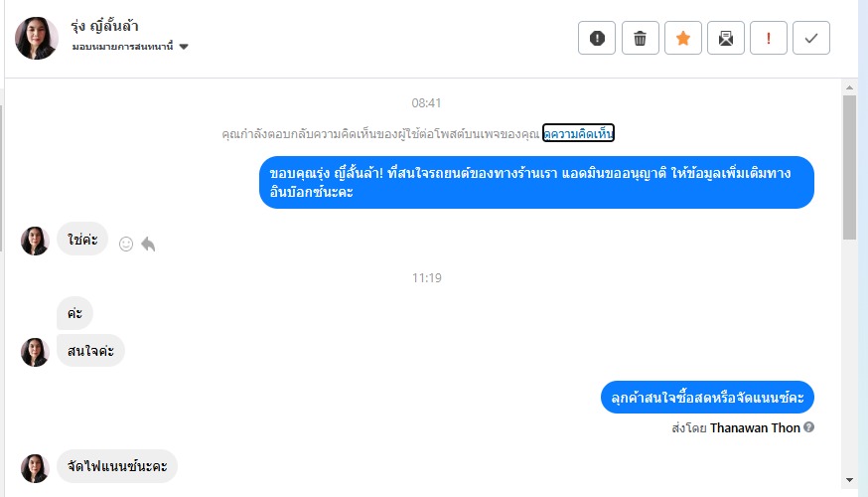
Task: Click the customer name รุ่ง ญี่ลั้นล้า
Action: 117,27
